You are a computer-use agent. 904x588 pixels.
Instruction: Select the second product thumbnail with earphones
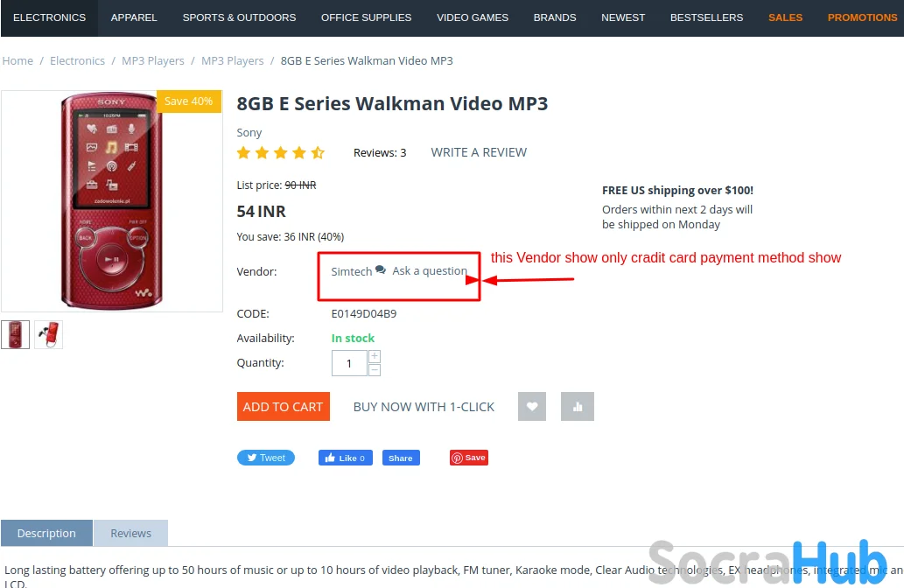tap(48, 335)
